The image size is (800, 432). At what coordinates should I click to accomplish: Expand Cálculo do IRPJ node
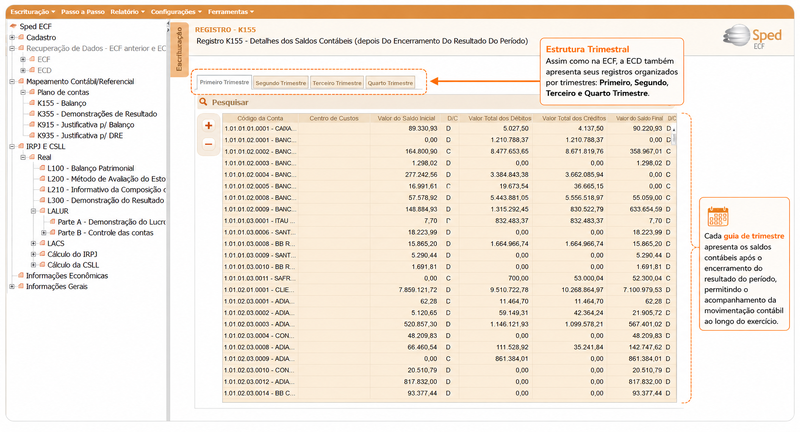(33, 254)
